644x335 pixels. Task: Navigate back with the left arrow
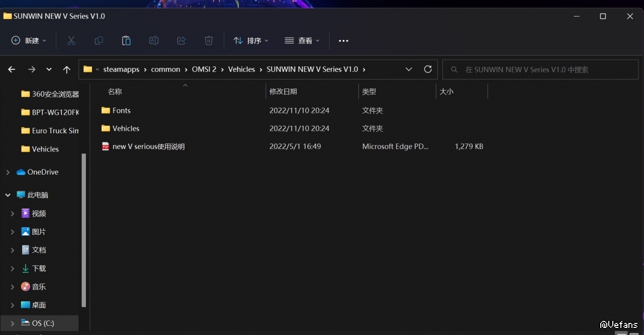(12, 69)
